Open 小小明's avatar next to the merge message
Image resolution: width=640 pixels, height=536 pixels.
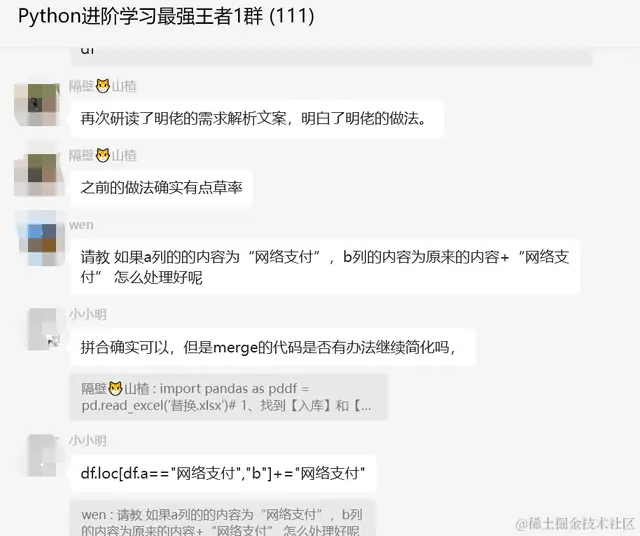(42, 329)
